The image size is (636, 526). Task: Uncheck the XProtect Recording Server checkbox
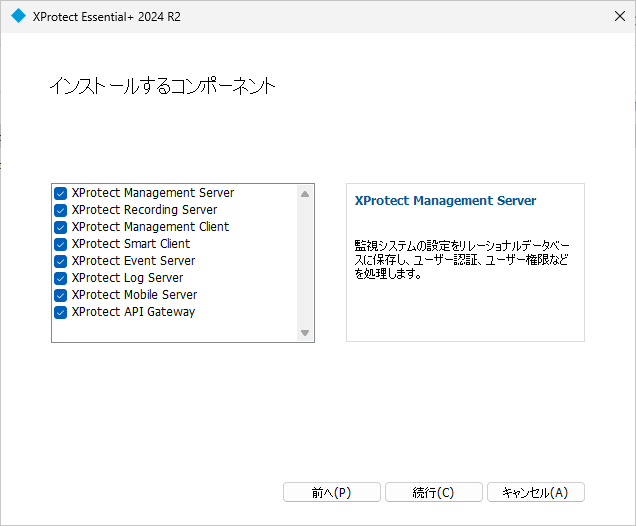(60, 210)
